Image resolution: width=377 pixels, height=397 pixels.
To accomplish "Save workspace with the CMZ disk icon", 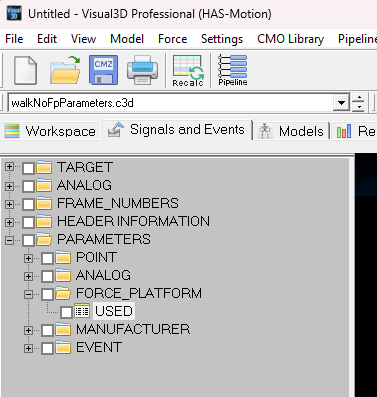I will click(103, 70).
